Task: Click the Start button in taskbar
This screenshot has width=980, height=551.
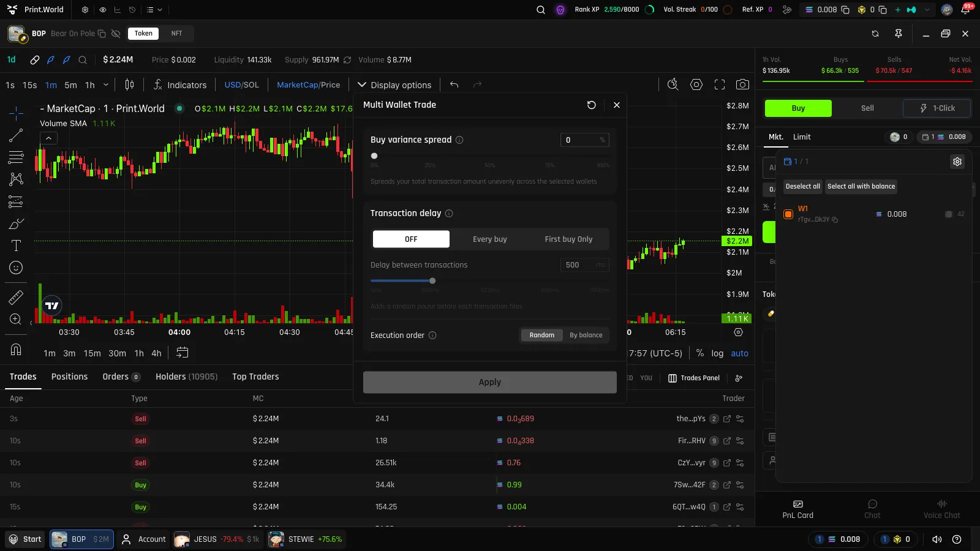Action: (x=25, y=539)
